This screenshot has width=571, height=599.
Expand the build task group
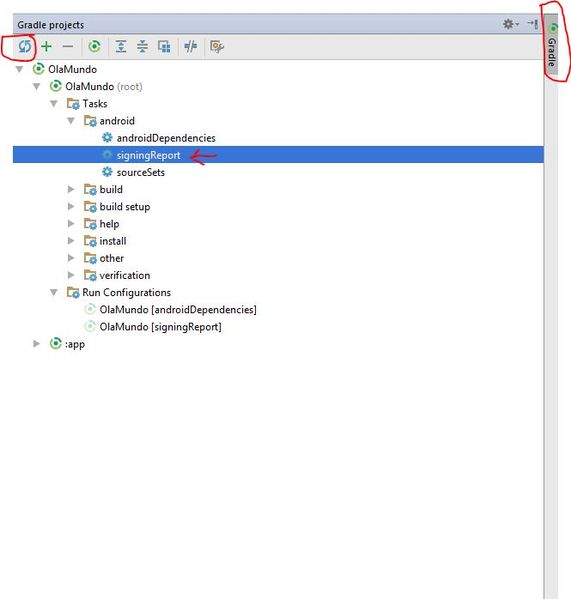click(x=71, y=189)
